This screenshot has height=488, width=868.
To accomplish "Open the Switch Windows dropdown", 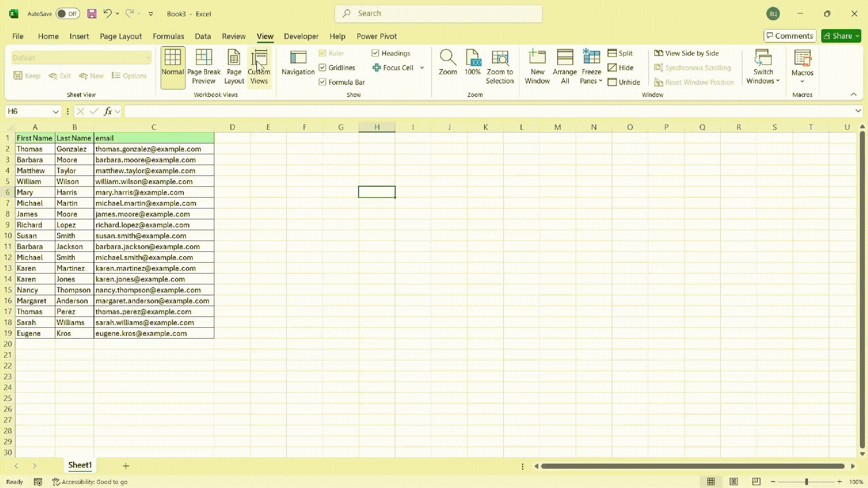I will (763, 67).
